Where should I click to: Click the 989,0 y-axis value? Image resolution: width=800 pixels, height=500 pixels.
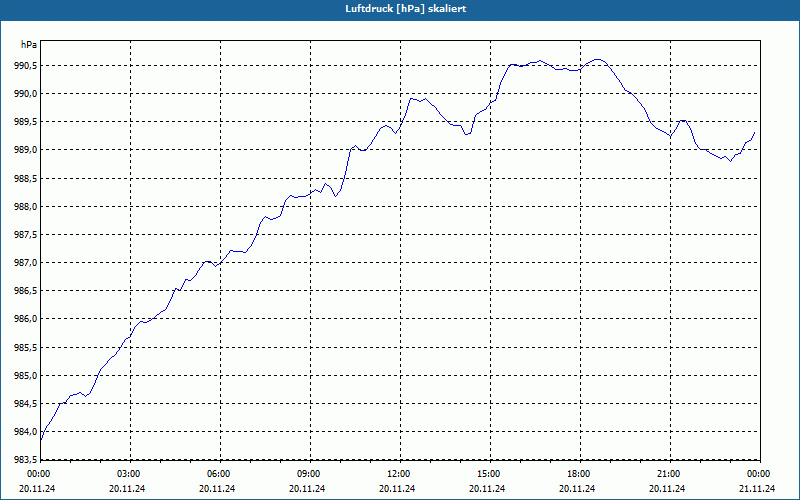pyautogui.click(x=24, y=150)
